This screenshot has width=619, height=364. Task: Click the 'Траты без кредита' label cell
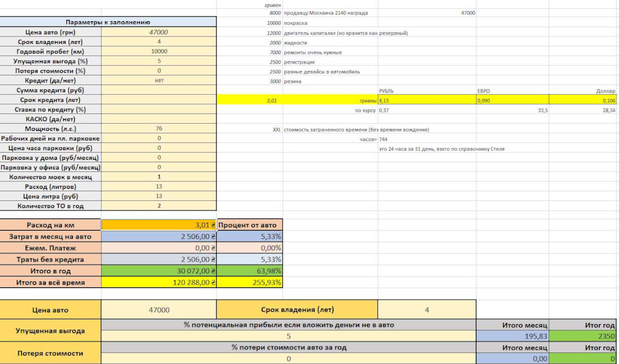click(50, 260)
